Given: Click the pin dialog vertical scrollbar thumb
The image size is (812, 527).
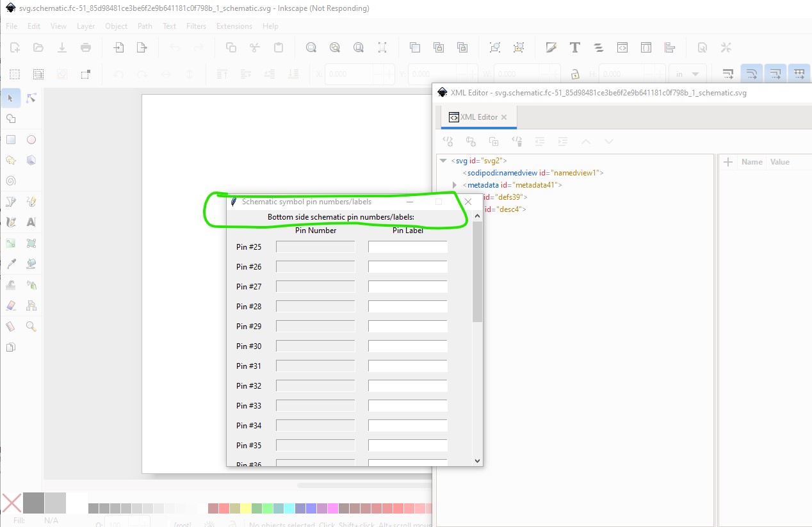Looking at the screenshot, I should pyautogui.click(x=477, y=272).
